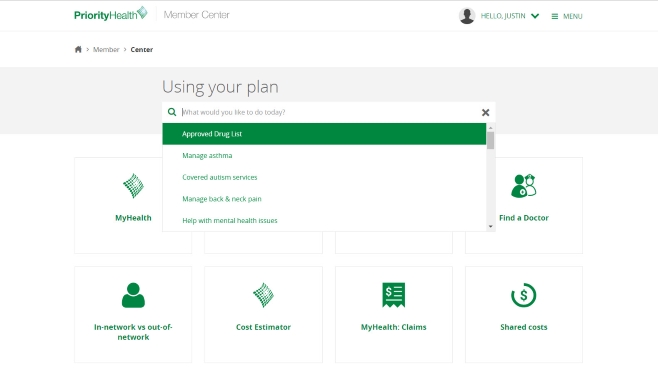658x371 pixels.
Task: Select Approved Drug List suggestion
Action: coord(324,134)
